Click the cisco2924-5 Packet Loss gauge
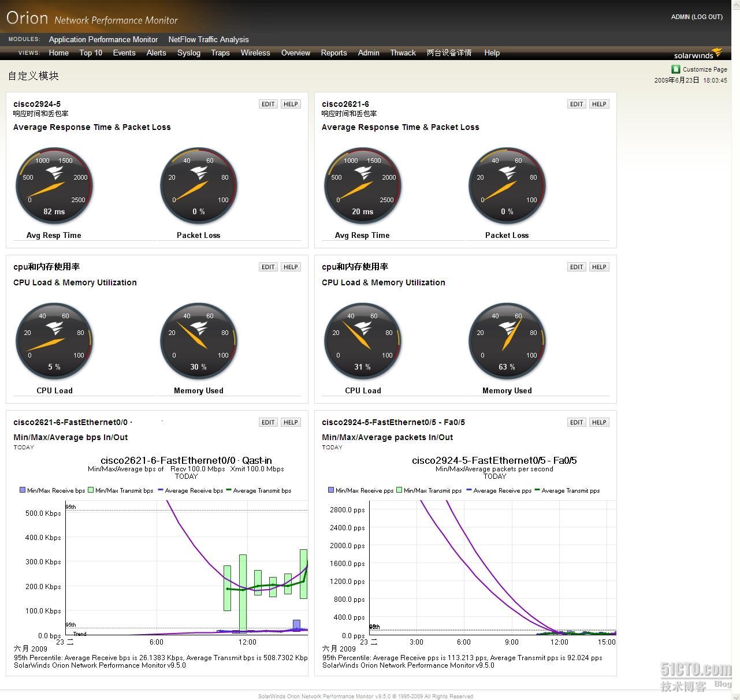The image size is (740, 700). [199, 185]
